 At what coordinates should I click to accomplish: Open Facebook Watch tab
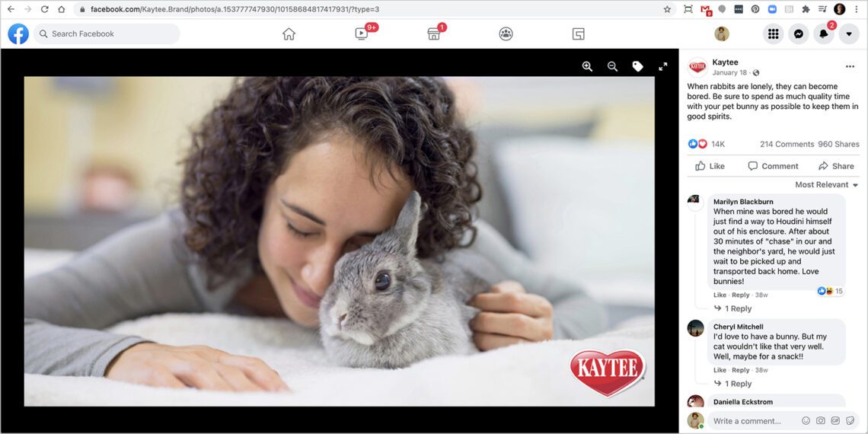click(362, 34)
